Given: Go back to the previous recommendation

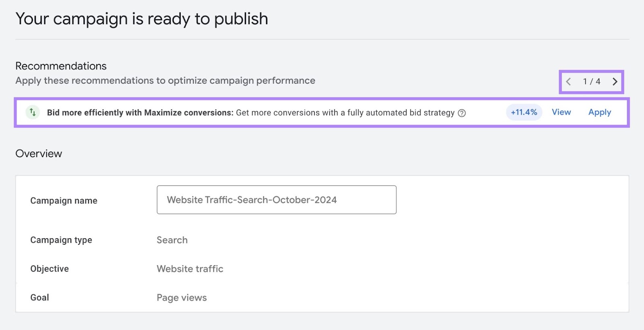Looking at the screenshot, I should click(568, 82).
